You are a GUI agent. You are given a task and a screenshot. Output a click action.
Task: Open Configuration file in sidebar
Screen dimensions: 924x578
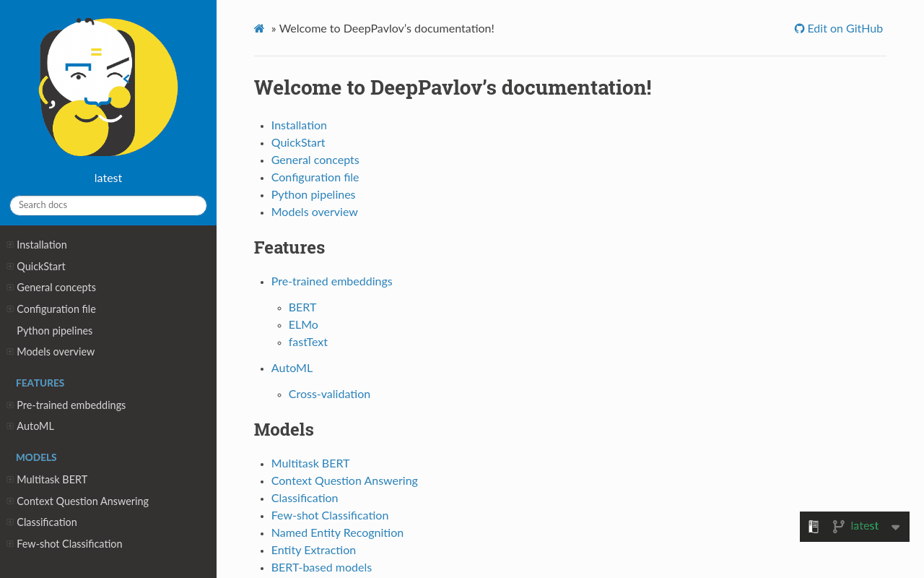point(56,309)
